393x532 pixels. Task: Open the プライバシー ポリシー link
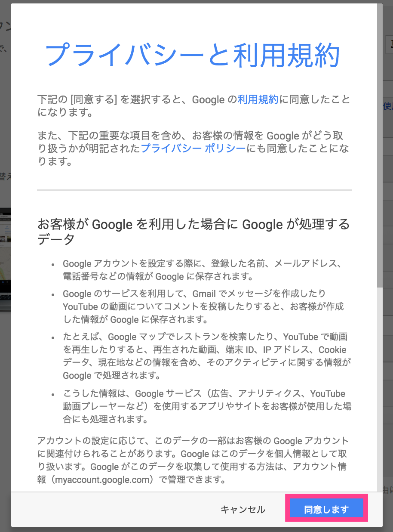point(193,149)
